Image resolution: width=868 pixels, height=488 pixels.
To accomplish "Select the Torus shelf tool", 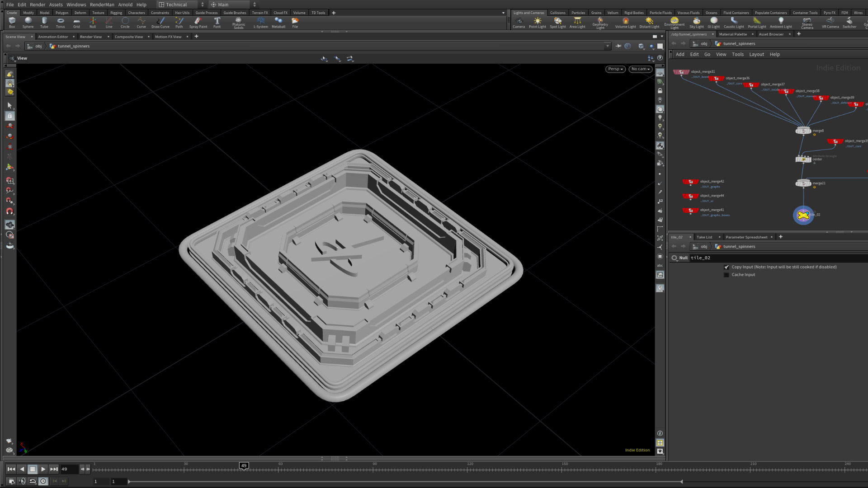I will [x=60, y=23].
